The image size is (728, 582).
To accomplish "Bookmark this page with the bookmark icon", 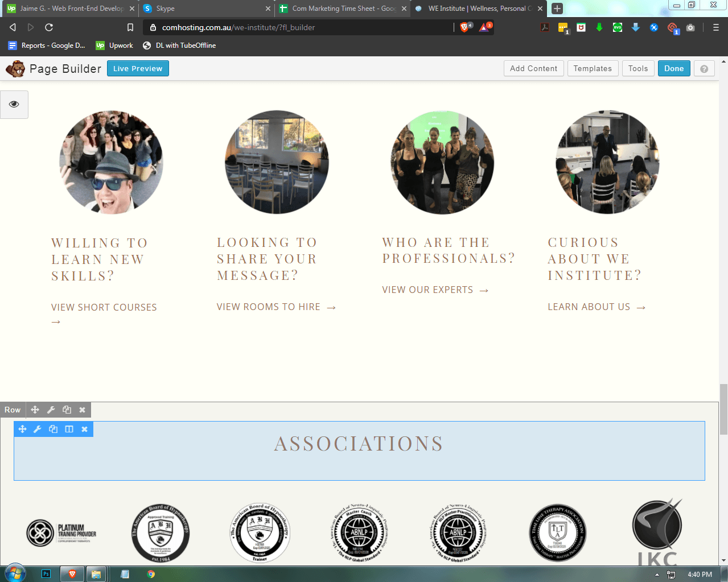I will 130,27.
